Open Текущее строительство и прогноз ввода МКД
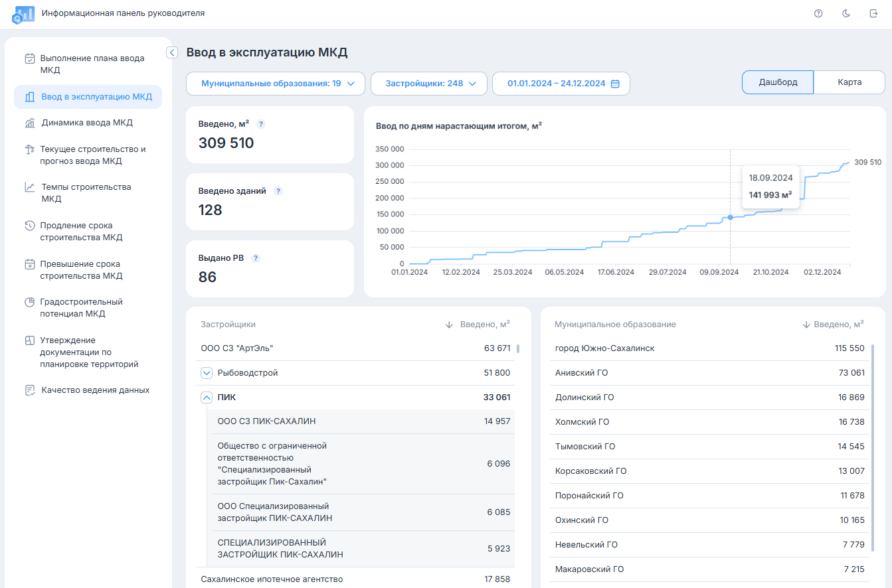The image size is (892, 588). [88, 155]
